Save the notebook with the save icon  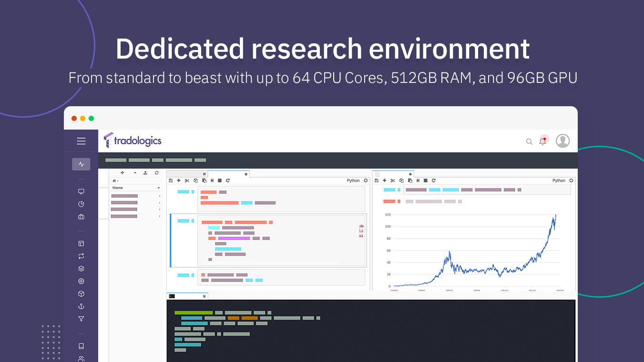170,181
